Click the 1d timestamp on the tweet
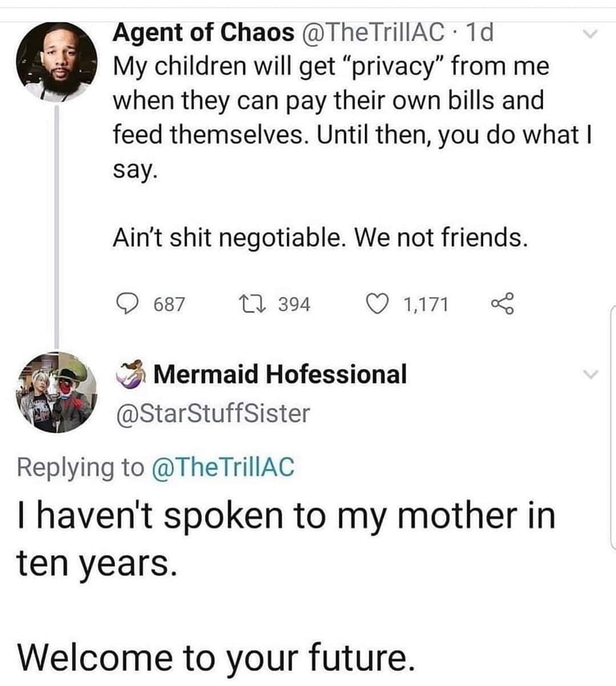This screenshot has width=616, height=686. pyautogui.click(x=480, y=32)
